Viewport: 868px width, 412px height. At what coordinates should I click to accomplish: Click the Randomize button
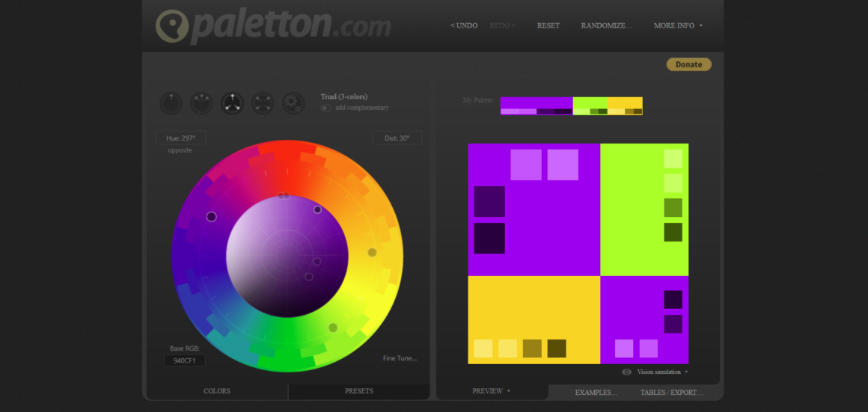click(x=606, y=25)
